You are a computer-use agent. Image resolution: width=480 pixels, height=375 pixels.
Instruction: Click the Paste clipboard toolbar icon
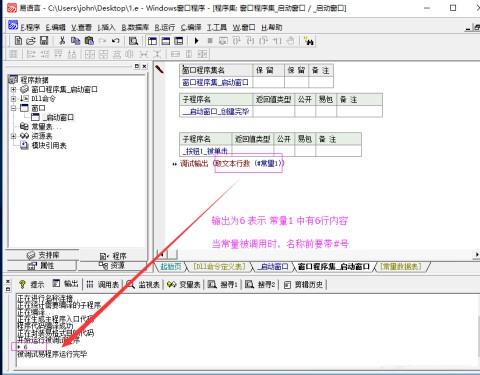(89, 41)
